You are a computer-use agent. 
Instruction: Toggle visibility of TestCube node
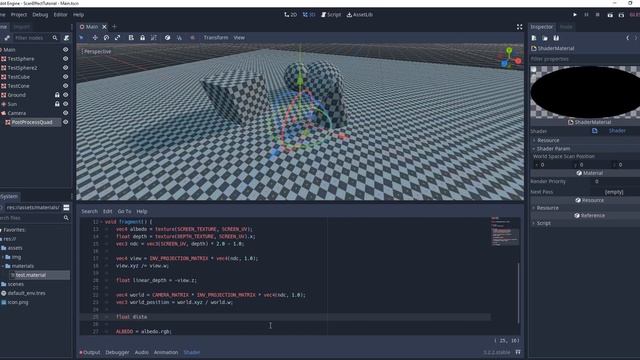(65, 77)
